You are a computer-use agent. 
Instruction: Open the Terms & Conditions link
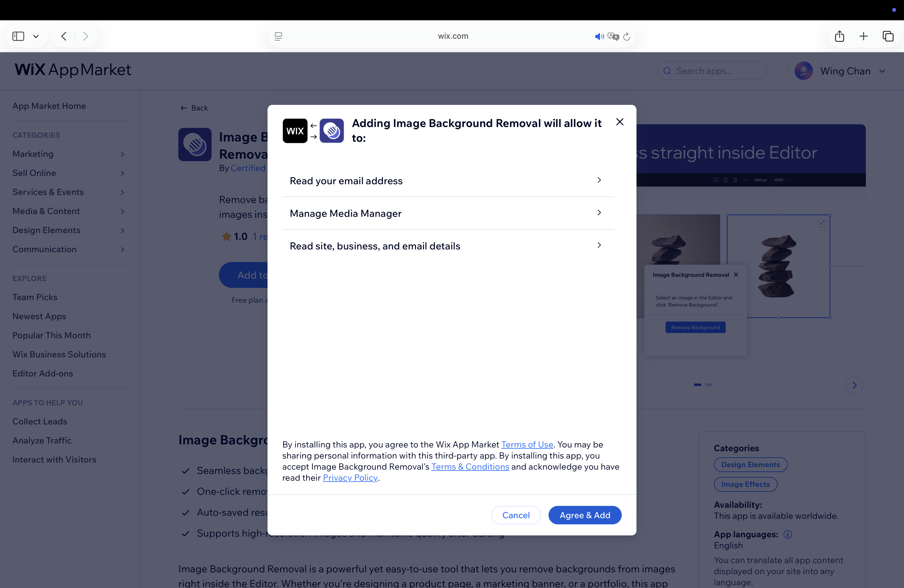pyautogui.click(x=470, y=467)
